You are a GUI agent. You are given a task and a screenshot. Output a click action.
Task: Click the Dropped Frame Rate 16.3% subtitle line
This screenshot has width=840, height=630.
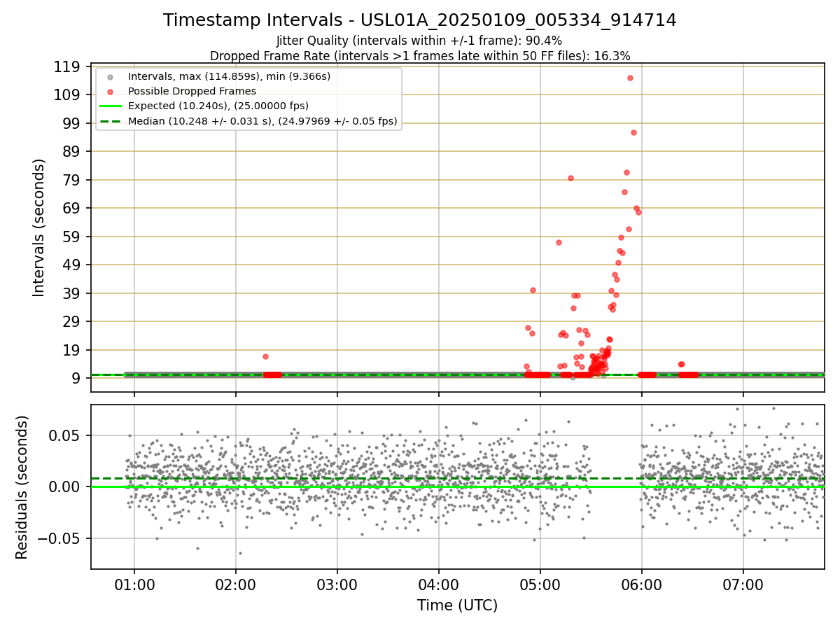pos(420,56)
